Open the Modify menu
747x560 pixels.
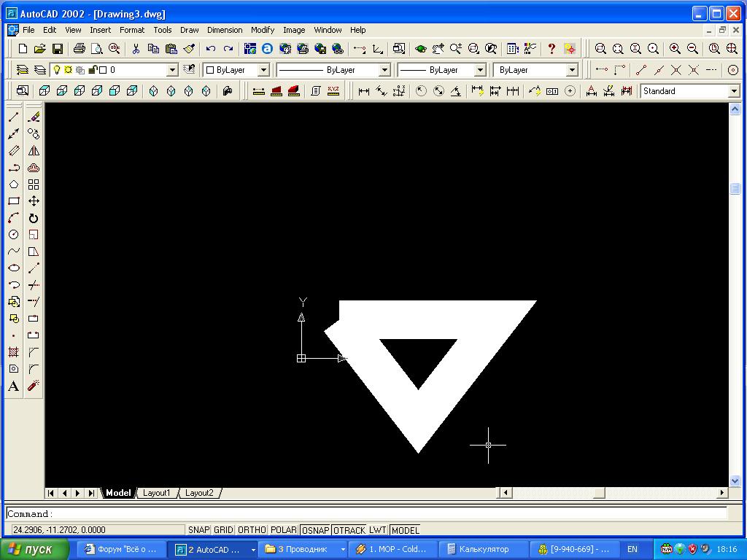[x=262, y=30]
